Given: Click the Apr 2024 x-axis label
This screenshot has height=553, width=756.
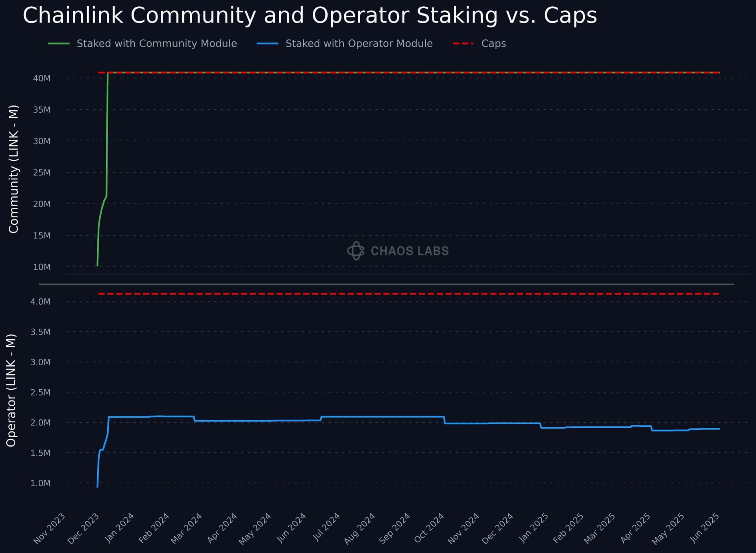Looking at the screenshot, I should point(222,529).
